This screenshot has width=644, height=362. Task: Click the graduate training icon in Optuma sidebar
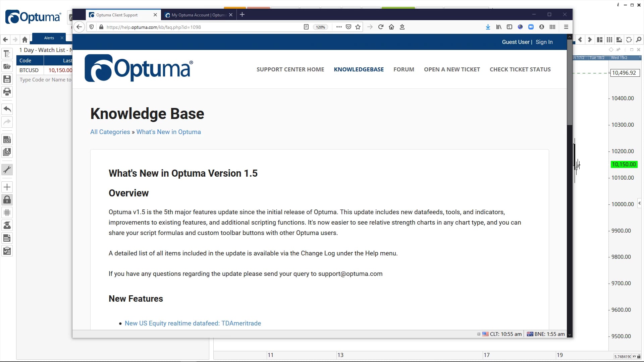click(x=7, y=225)
